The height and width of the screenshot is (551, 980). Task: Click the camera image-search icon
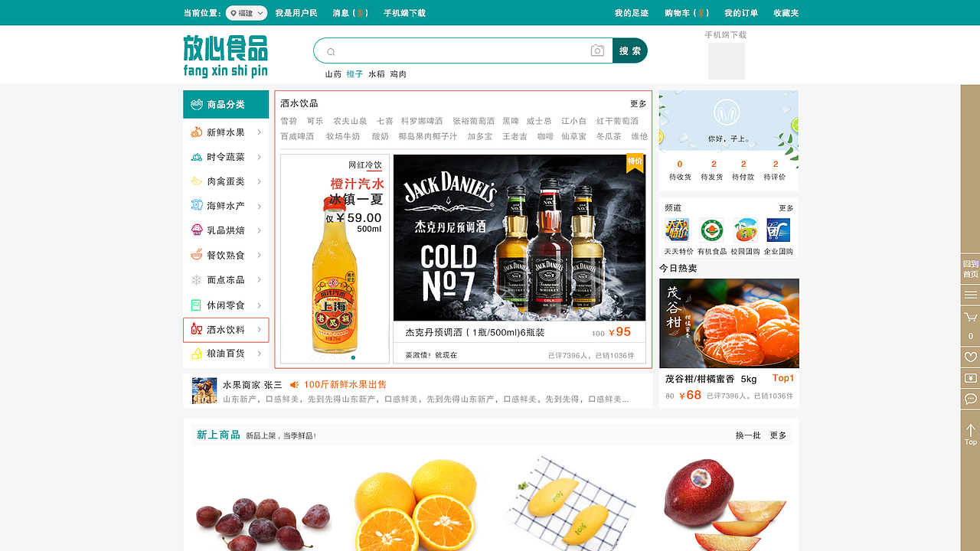[597, 51]
